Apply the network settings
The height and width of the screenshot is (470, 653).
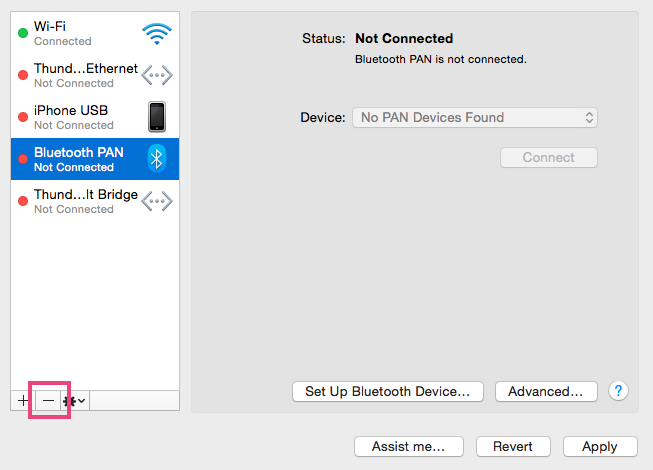[599, 446]
